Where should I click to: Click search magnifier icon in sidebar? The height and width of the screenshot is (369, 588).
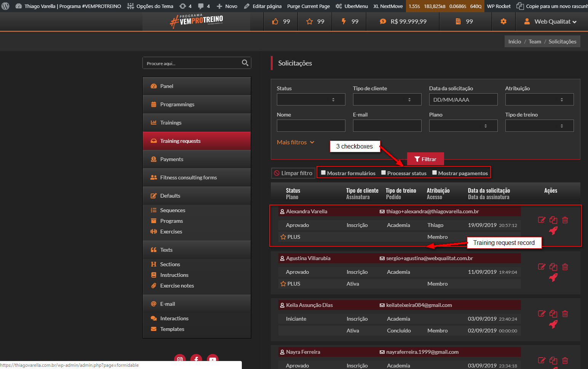click(245, 63)
